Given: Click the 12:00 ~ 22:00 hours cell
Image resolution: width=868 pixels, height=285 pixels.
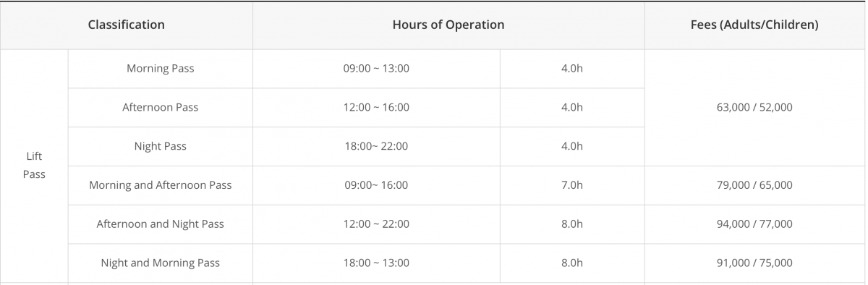Looking at the screenshot, I should (376, 224).
